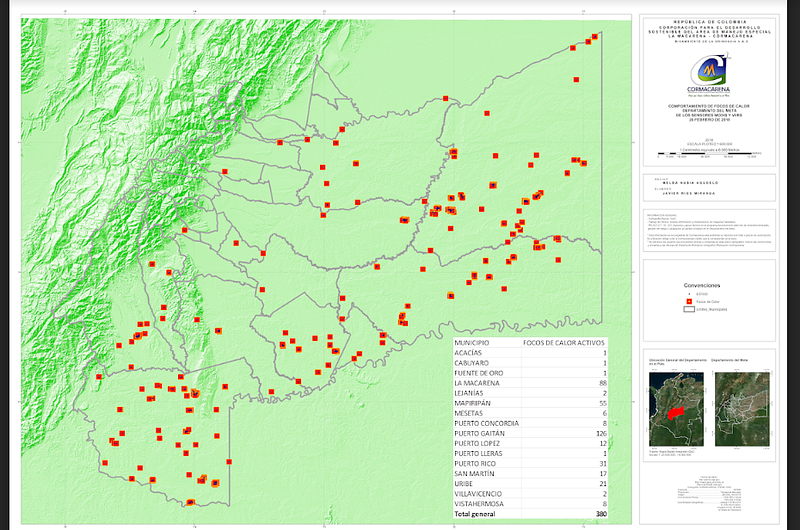Select the 'LEJANÍAS' table row name
This screenshot has height=530, width=800.
[468, 393]
